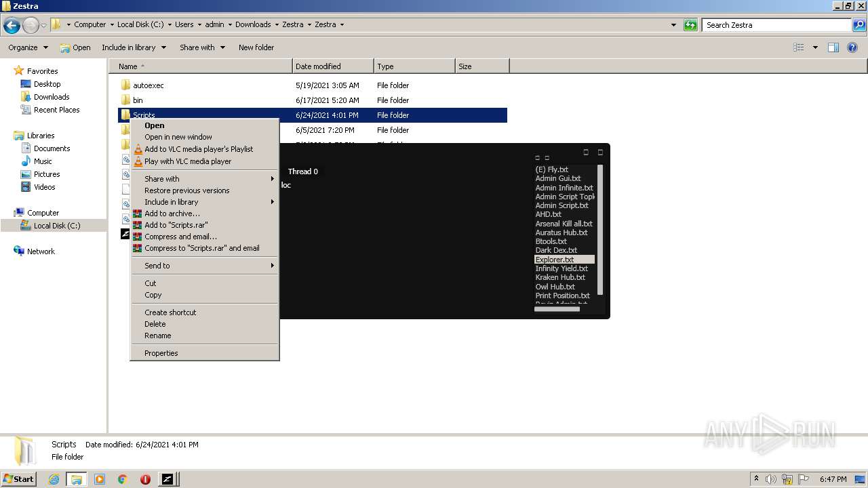Choose Open in new window
This screenshot has width=868, height=488.
coord(205,137)
